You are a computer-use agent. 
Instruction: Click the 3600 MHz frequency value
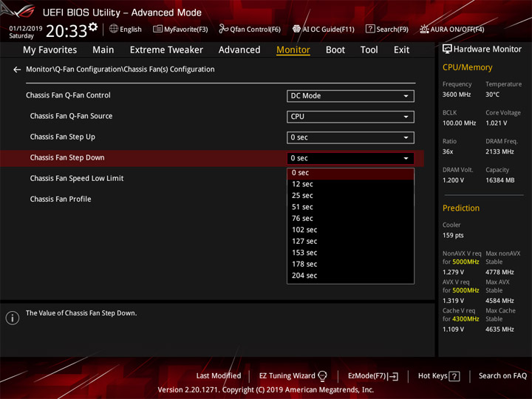click(457, 95)
